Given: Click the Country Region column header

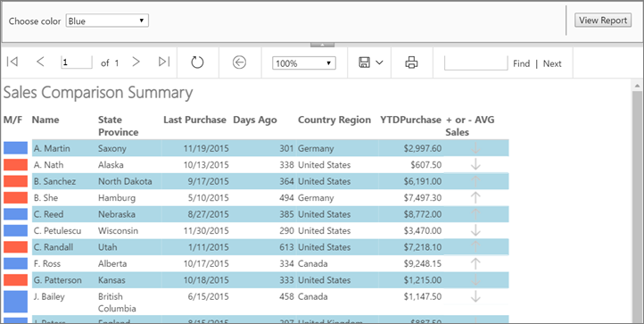Looking at the screenshot, I should tap(334, 120).
